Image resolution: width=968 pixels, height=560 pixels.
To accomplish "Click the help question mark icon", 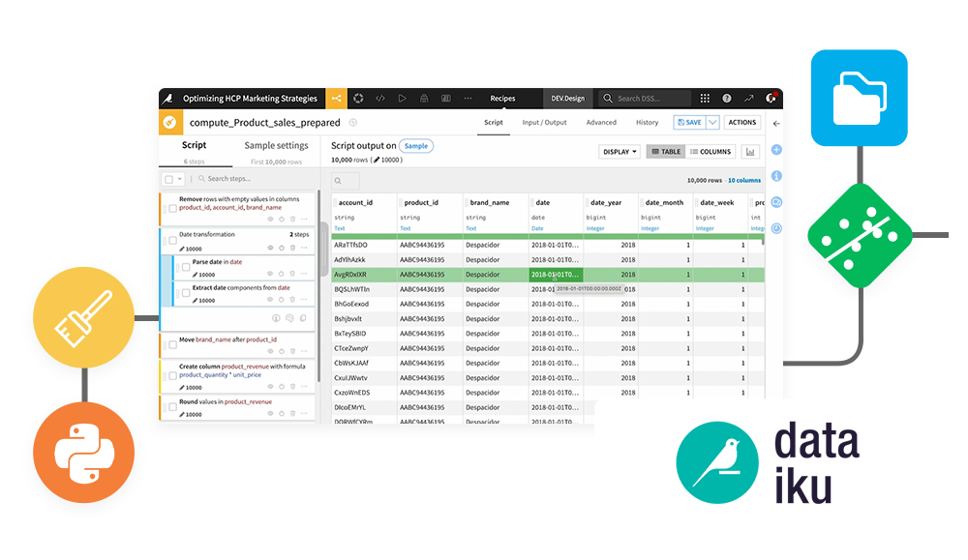I will click(727, 99).
